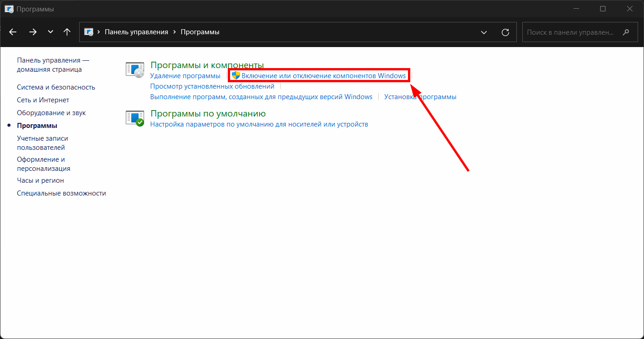
Task: Open 'Оформление и персонализация' category
Action: tap(43, 164)
